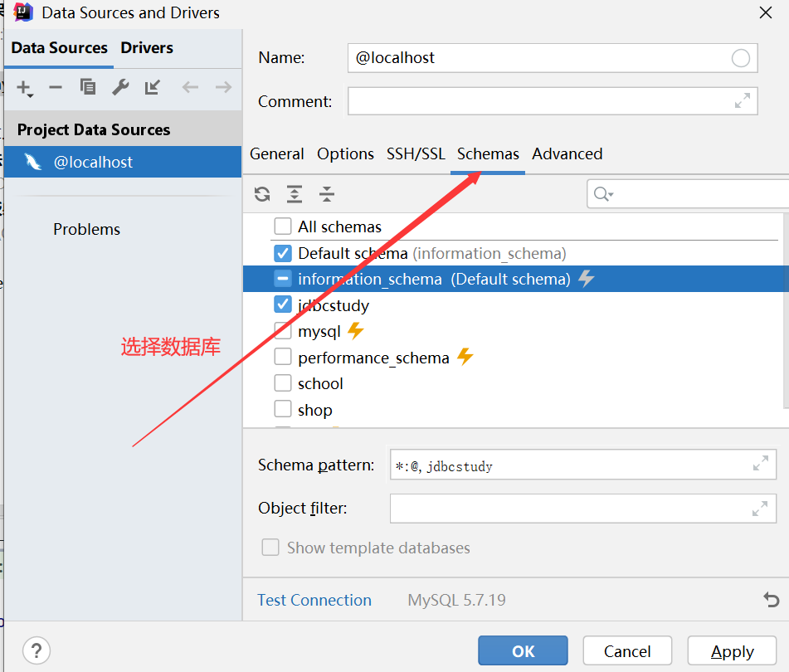Viewport: 789px width, 672px height.
Task: Go back with the left arrow icon
Action: coord(190,87)
